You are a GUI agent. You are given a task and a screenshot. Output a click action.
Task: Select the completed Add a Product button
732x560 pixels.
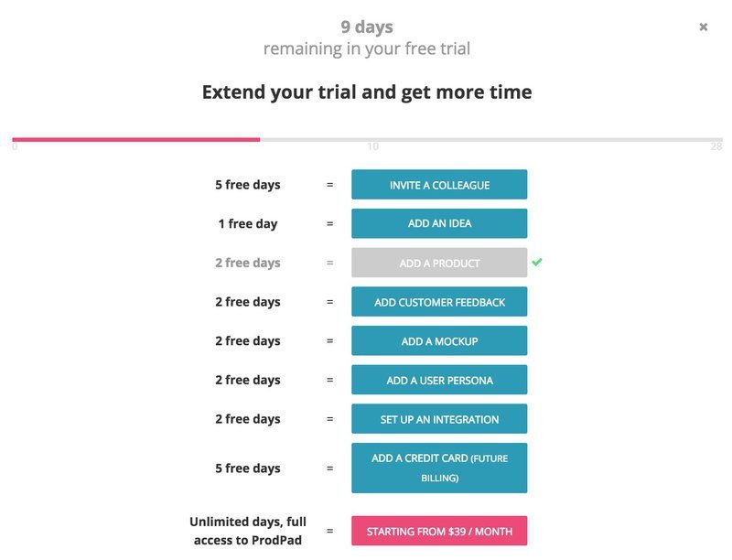pyautogui.click(x=439, y=263)
